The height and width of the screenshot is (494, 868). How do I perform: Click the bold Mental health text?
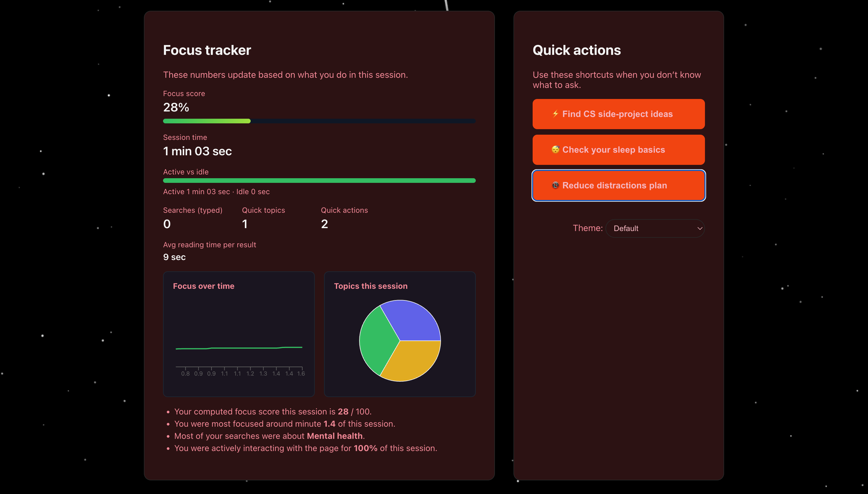[x=334, y=436]
